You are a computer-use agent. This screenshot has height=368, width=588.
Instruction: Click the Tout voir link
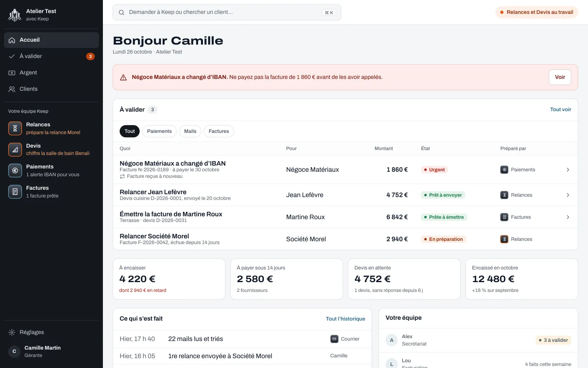pyautogui.click(x=561, y=110)
